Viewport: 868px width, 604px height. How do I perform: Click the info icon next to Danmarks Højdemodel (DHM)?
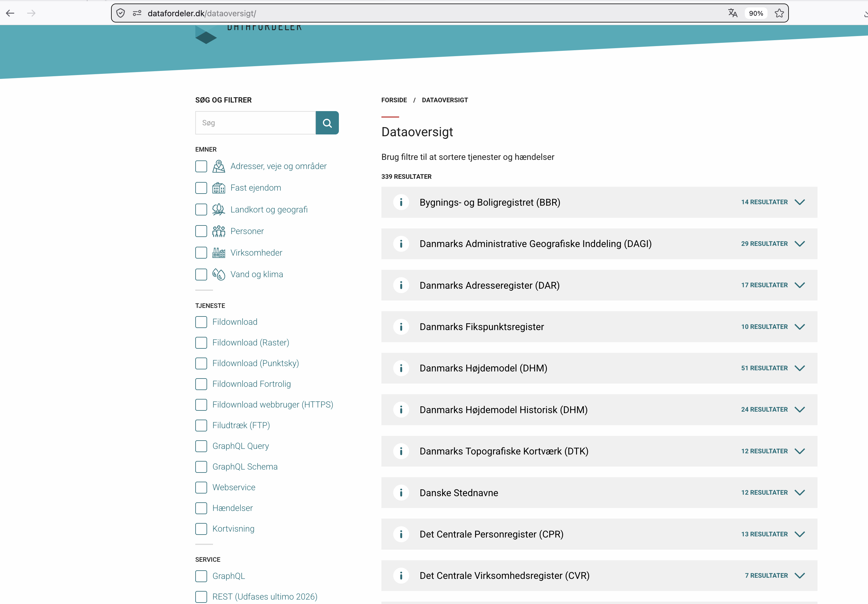pyautogui.click(x=401, y=368)
